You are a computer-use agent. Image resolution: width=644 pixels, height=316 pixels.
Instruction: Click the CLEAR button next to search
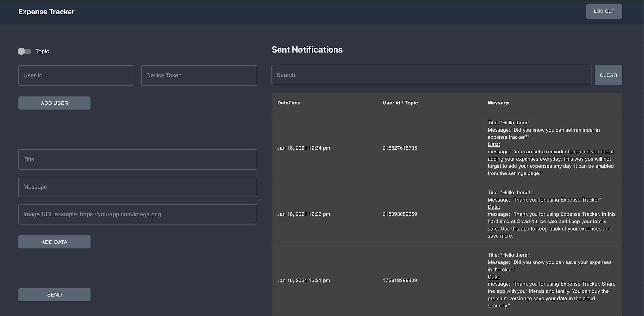pos(608,75)
